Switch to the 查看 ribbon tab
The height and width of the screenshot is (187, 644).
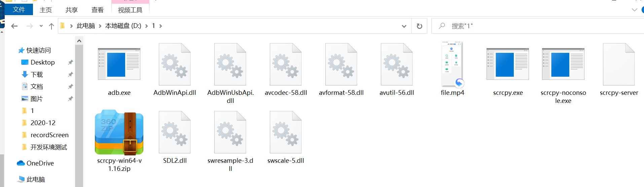98,10
